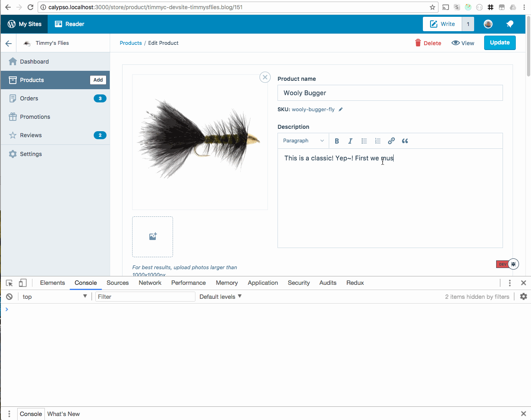The width and height of the screenshot is (531, 420).
Task: Insert an unordered bullet list
Action: (x=364, y=141)
